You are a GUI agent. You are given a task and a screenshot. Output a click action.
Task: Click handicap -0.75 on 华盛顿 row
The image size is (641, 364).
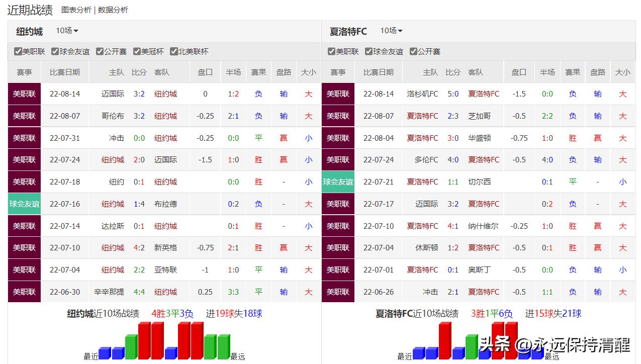(x=519, y=138)
